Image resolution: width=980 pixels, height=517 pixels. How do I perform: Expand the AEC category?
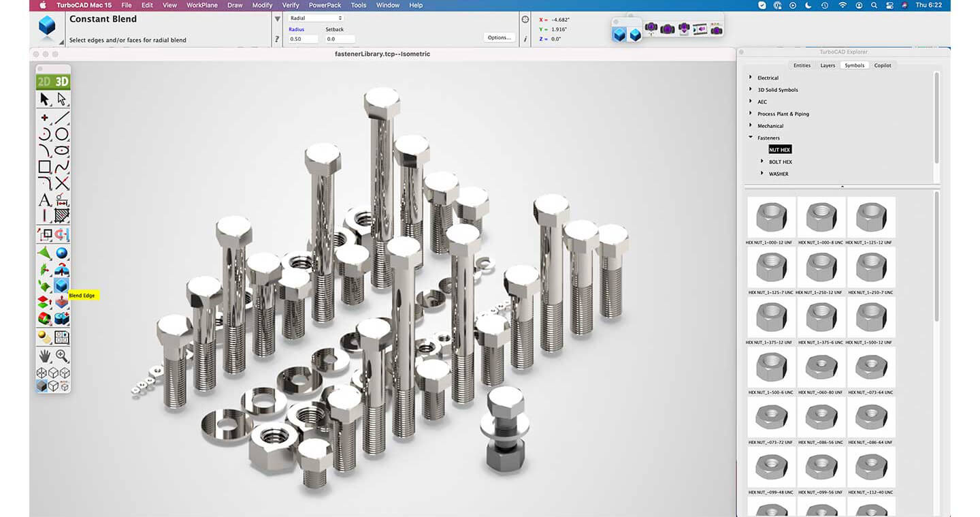pos(751,101)
